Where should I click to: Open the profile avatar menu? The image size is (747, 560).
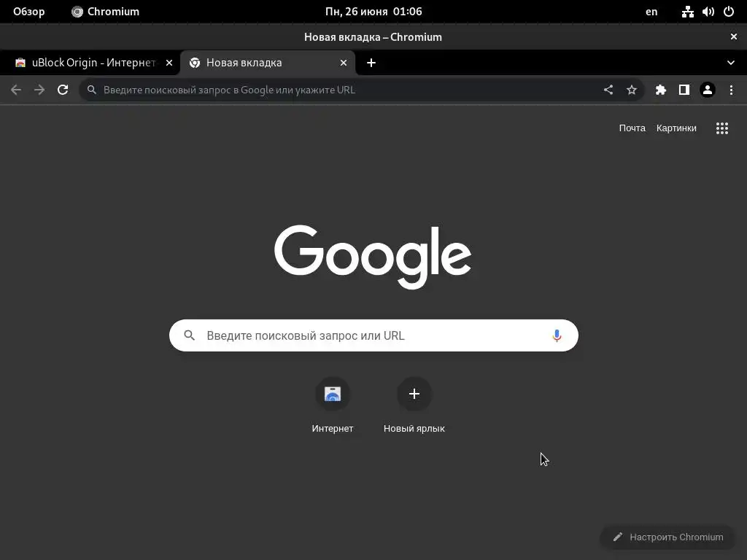[708, 90]
